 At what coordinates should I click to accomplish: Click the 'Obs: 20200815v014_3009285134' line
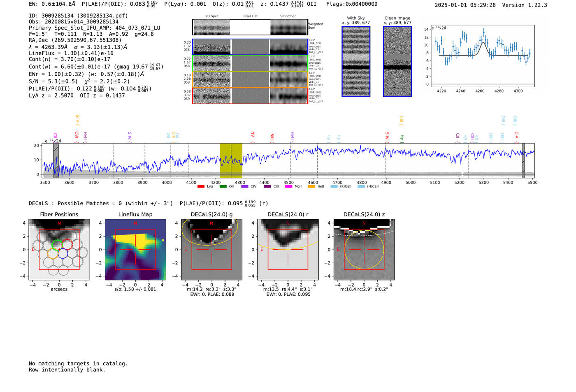tap(74, 22)
